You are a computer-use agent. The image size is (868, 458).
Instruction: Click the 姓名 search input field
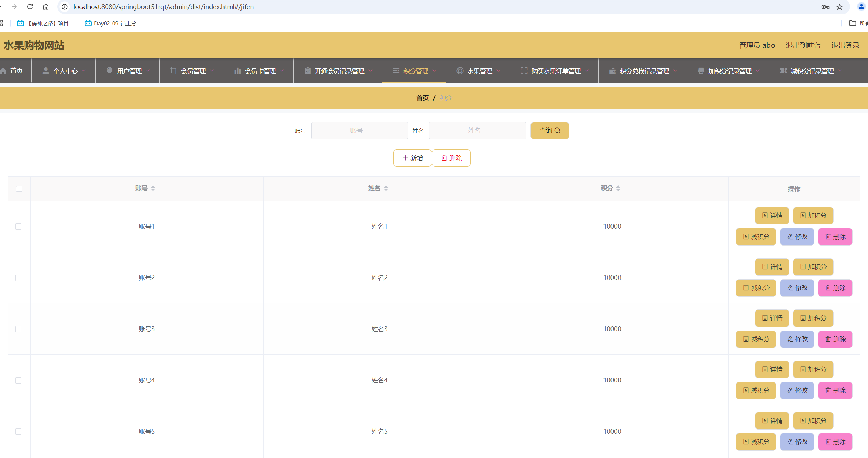pos(477,131)
